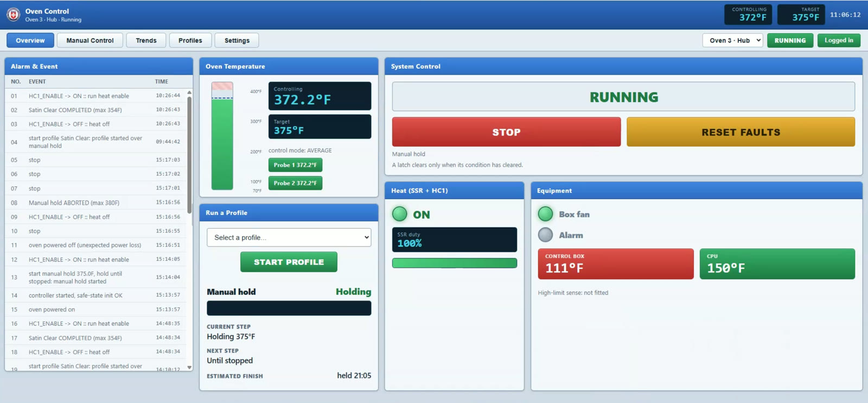
Task: Click the SSR duty 100% readout
Action: pyautogui.click(x=455, y=240)
